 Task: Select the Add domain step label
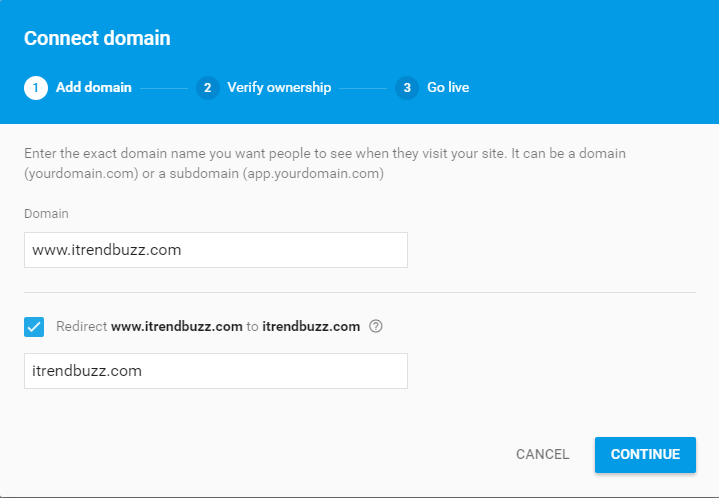[x=94, y=87]
